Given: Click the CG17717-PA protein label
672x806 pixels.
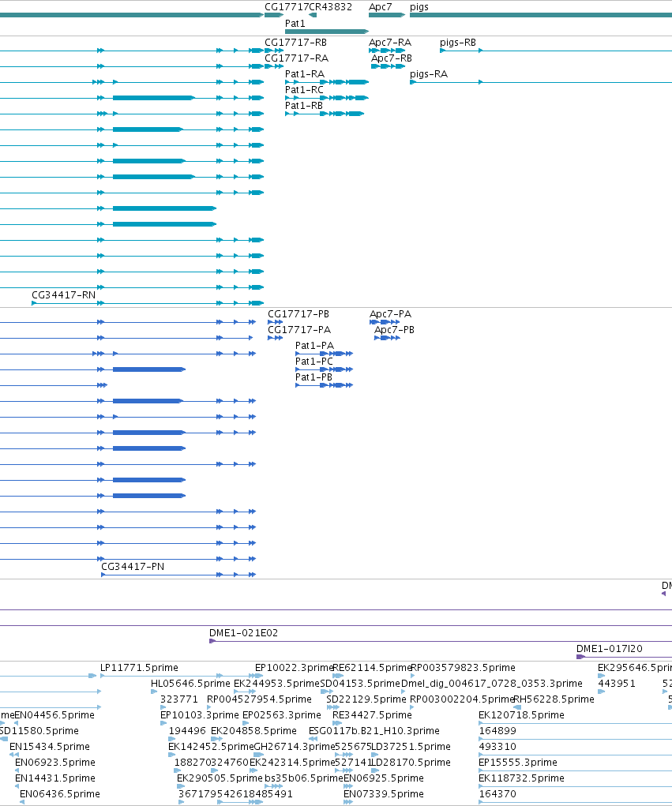Looking at the screenshot, I should click(x=299, y=329).
